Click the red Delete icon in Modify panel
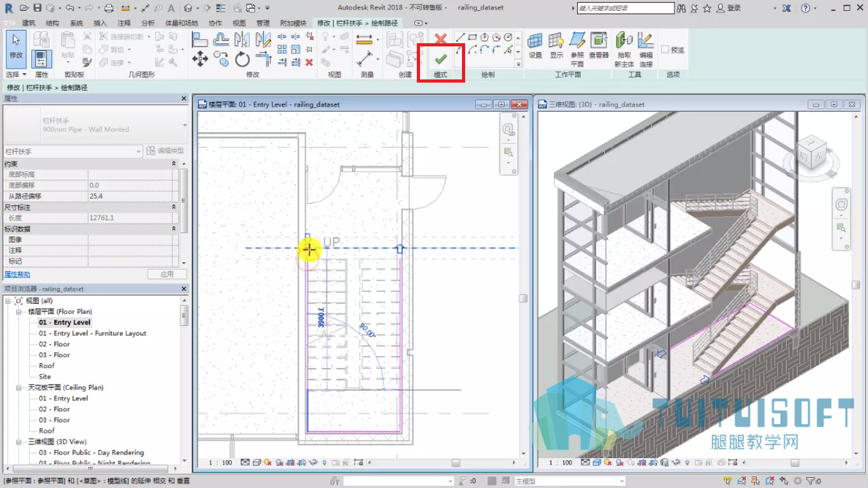 point(309,62)
